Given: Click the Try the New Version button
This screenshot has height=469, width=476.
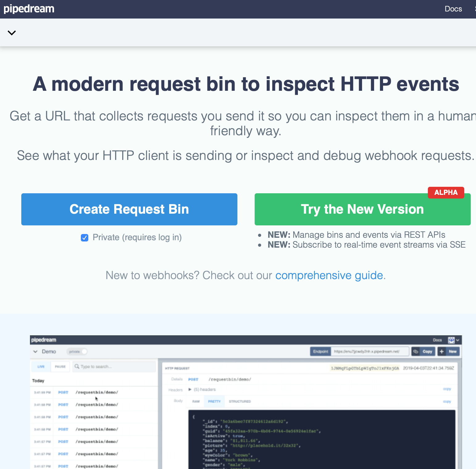Looking at the screenshot, I should 362,209.
